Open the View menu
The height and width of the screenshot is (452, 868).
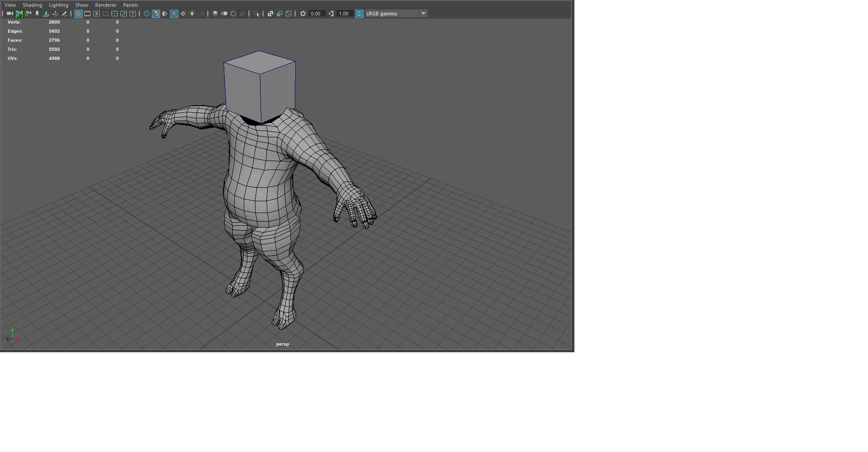pyautogui.click(x=10, y=5)
